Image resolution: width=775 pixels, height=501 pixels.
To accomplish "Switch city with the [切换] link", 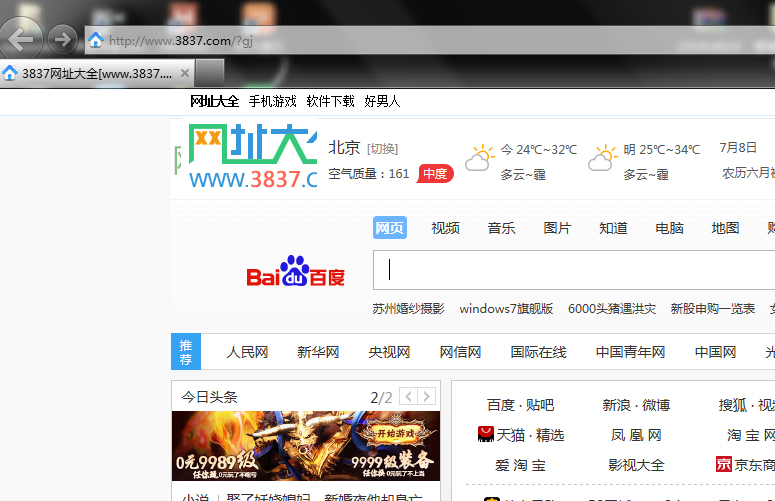I will point(383,149).
